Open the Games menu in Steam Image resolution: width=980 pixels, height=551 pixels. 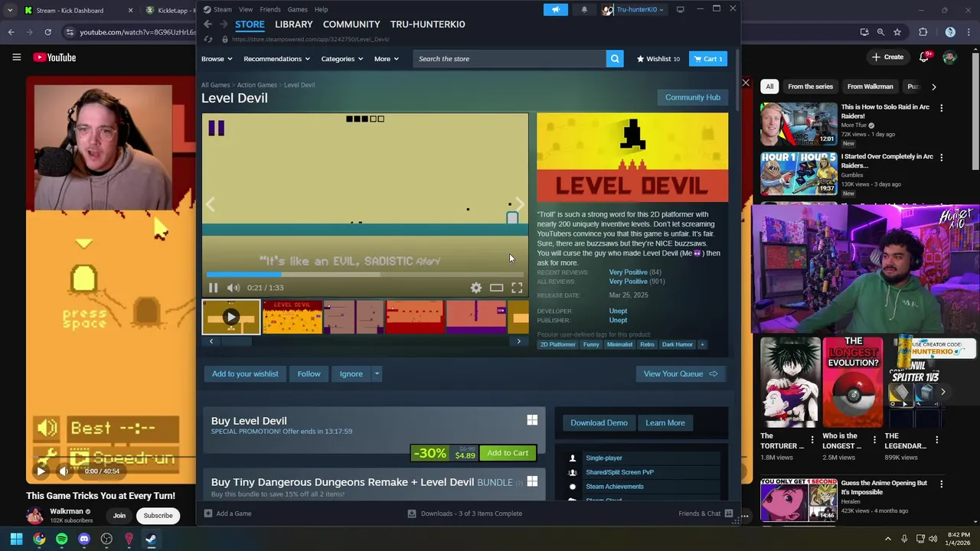click(298, 9)
